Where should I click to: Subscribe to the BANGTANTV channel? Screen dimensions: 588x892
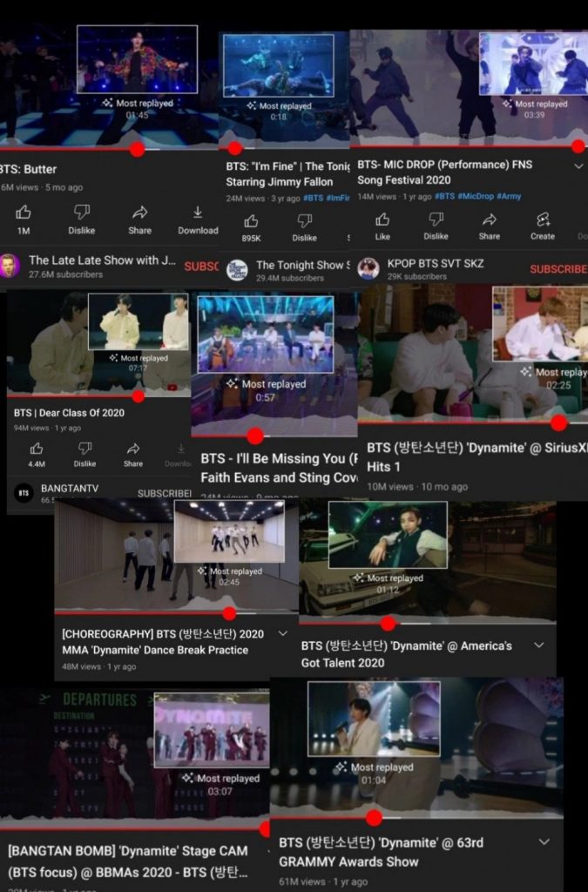point(164,493)
